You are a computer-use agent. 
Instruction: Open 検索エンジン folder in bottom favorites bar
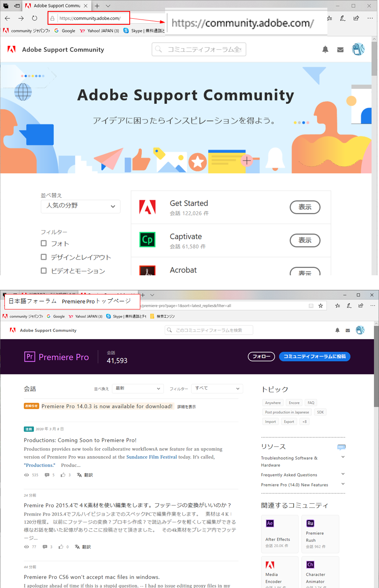(162, 316)
